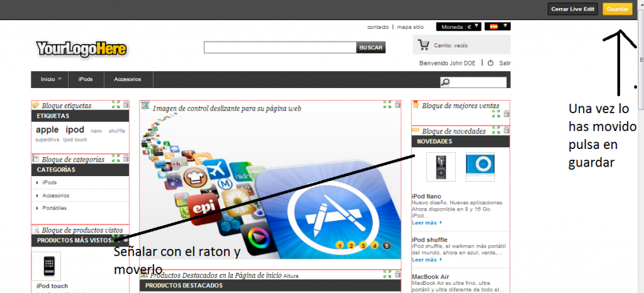The width and height of the screenshot is (644, 293).
Task: Select the Accesorios menu item
Action: (x=127, y=79)
